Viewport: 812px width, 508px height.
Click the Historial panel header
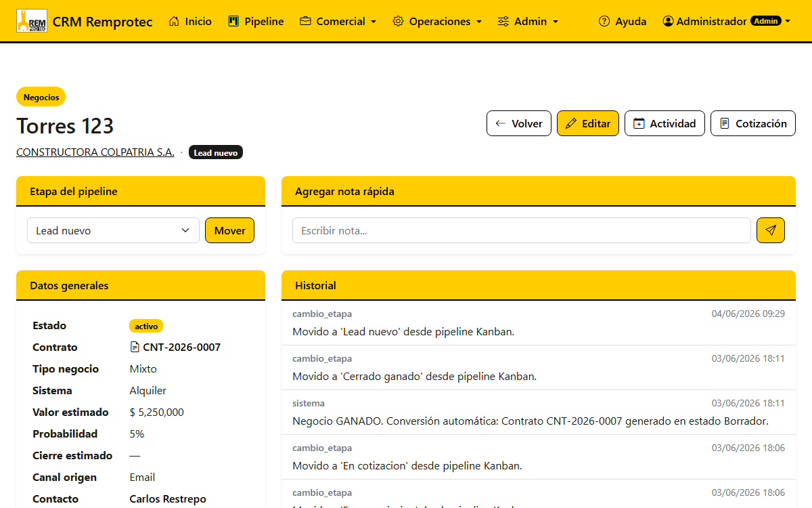pyautogui.click(x=539, y=285)
